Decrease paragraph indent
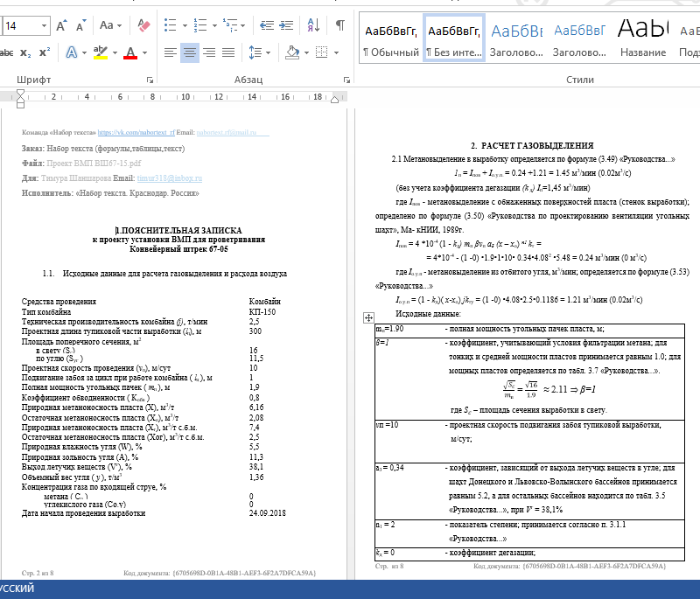This screenshot has height=599, width=700. pos(267,25)
